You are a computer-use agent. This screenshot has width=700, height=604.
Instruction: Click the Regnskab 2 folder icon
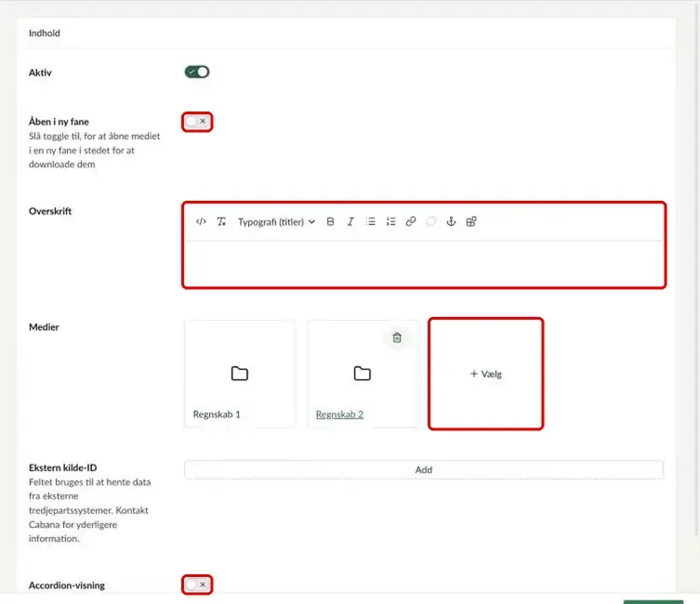click(362, 374)
